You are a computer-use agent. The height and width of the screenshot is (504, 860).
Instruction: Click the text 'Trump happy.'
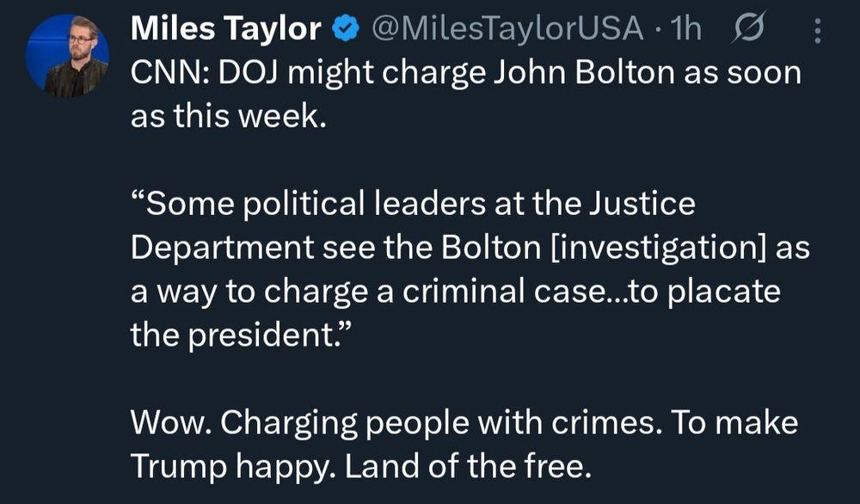[234, 467]
